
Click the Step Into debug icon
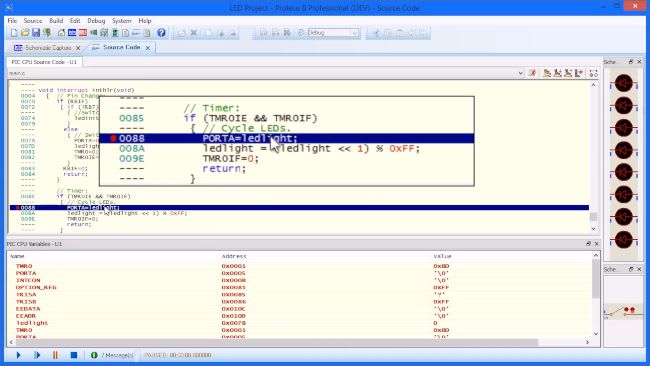pos(558,73)
